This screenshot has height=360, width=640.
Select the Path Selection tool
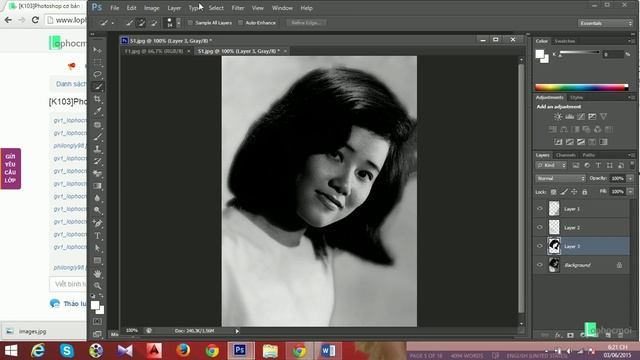[97, 248]
